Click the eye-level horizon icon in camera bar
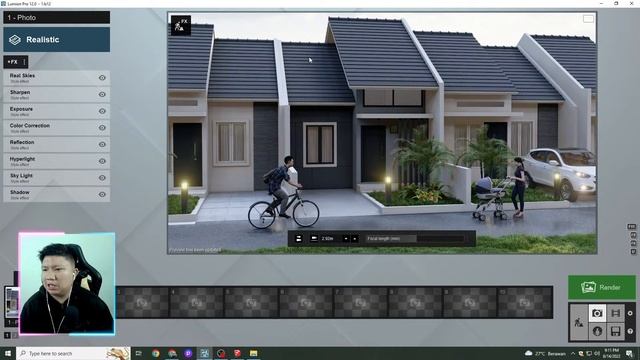The width and height of the screenshot is (640, 360). point(298,238)
